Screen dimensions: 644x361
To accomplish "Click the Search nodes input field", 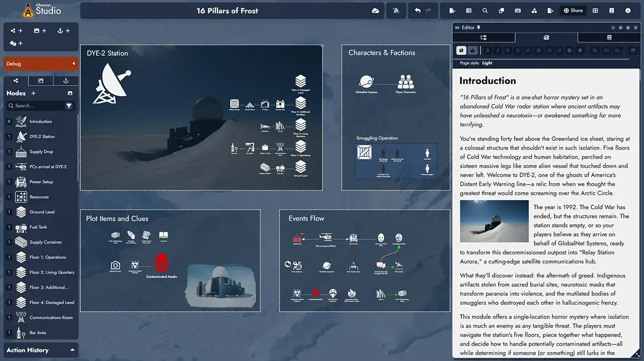I will pyautogui.click(x=35, y=106).
